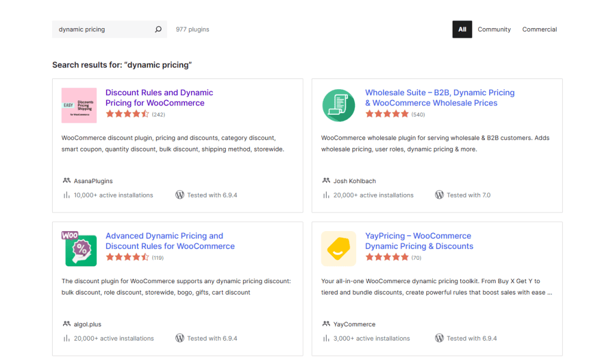The height and width of the screenshot is (364, 613).
Task: Click the 3,000+ active installations text
Action: [x=371, y=338]
